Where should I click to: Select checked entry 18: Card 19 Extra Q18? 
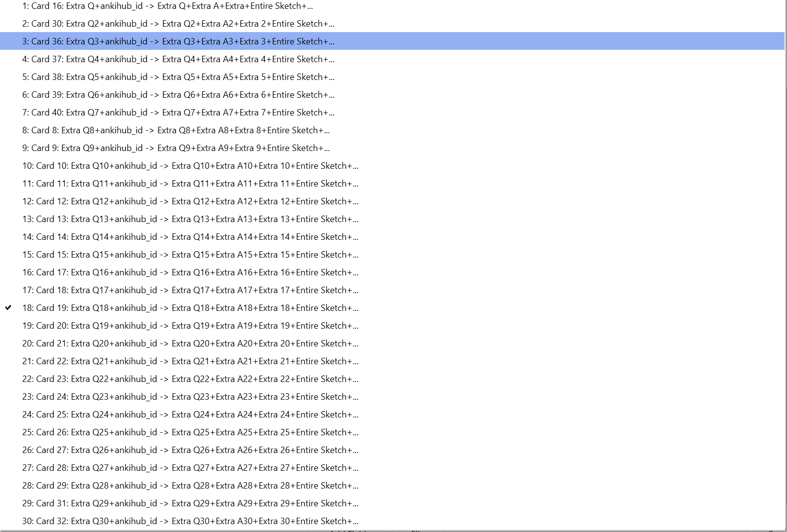pos(190,308)
